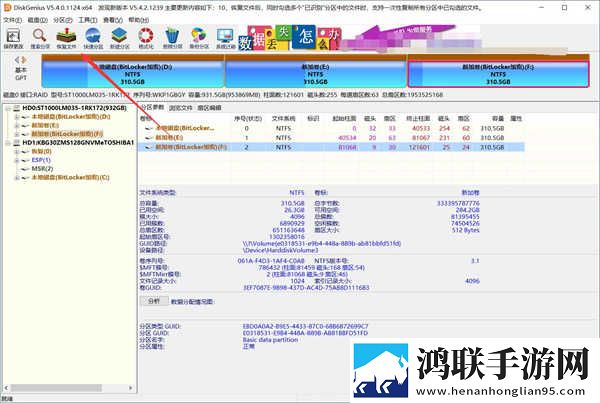Select the 恢复(0) partition in tree
This screenshot has height=403, width=600.
click(41, 152)
